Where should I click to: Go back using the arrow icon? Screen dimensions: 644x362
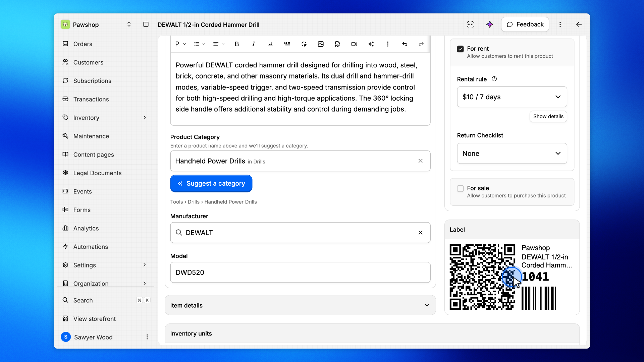click(579, 24)
